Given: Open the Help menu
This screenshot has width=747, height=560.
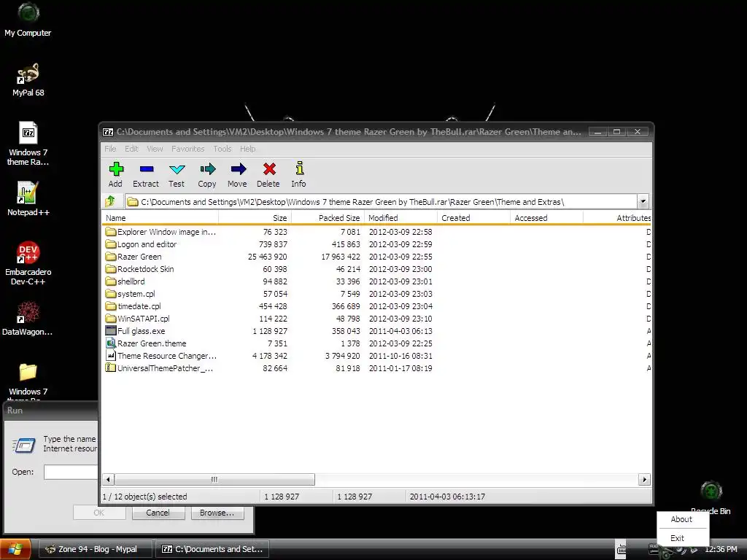Looking at the screenshot, I should (x=248, y=149).
